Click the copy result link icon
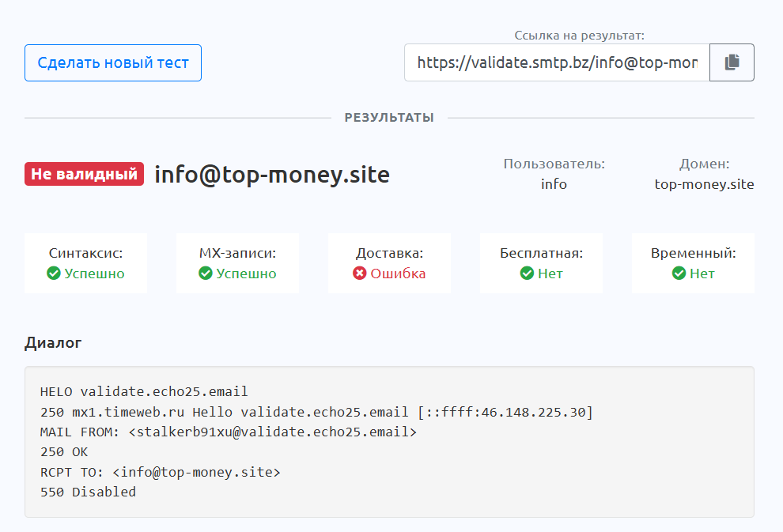 pos(732,62)
